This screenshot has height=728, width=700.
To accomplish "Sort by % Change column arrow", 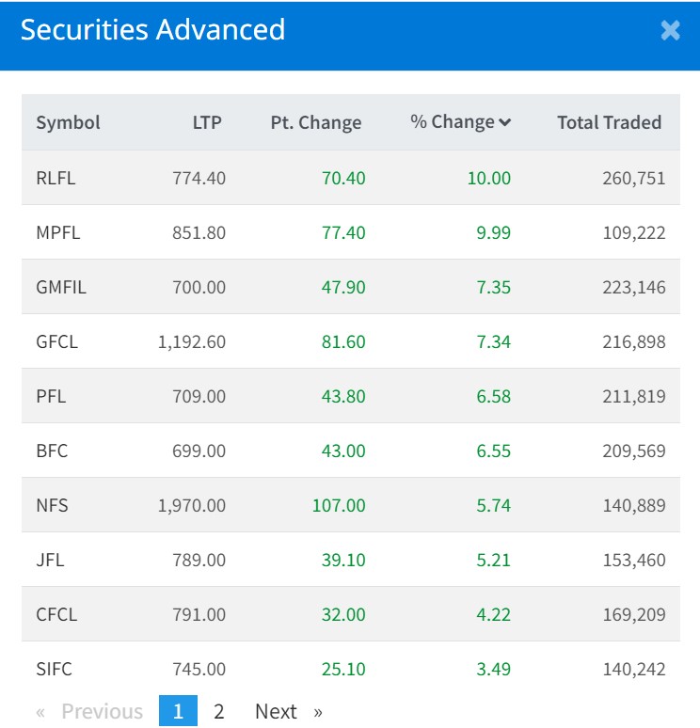I will click(x=505, y=123).
